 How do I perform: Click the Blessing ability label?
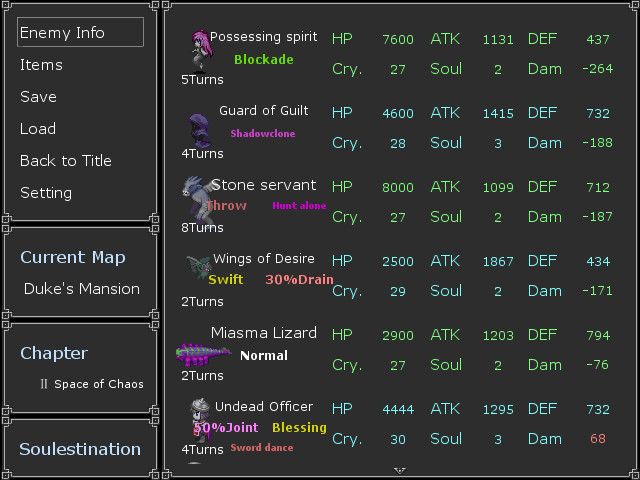tap(299, 428)
